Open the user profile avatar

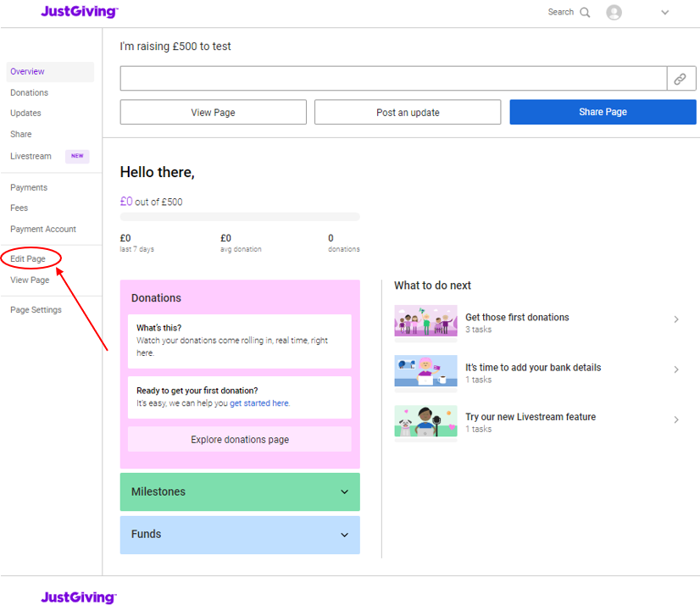[614, 13]
